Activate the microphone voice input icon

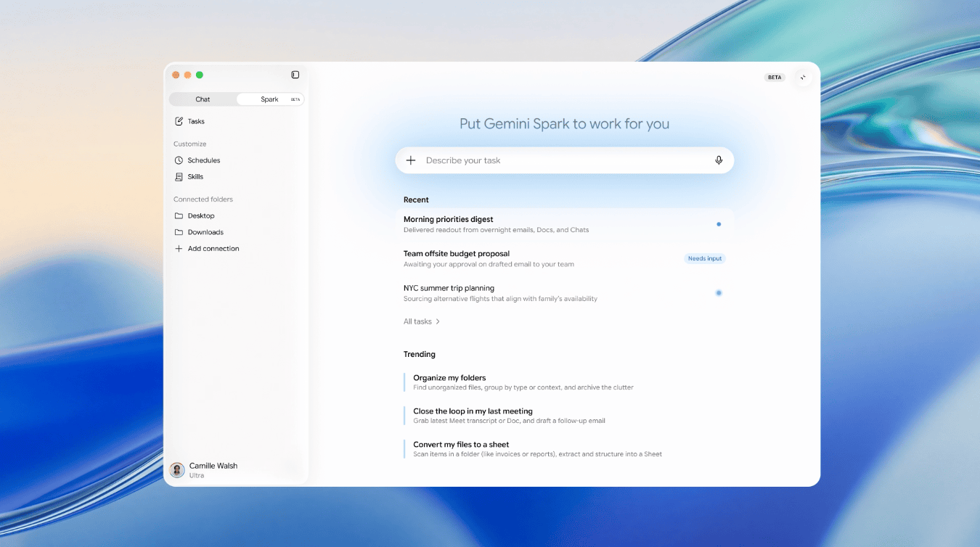point(719,160)
